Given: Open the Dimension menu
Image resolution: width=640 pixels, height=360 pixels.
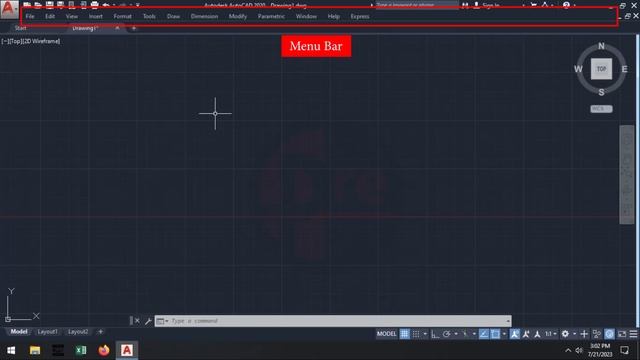Looking at the screenshot, I should tap(204, 16).
